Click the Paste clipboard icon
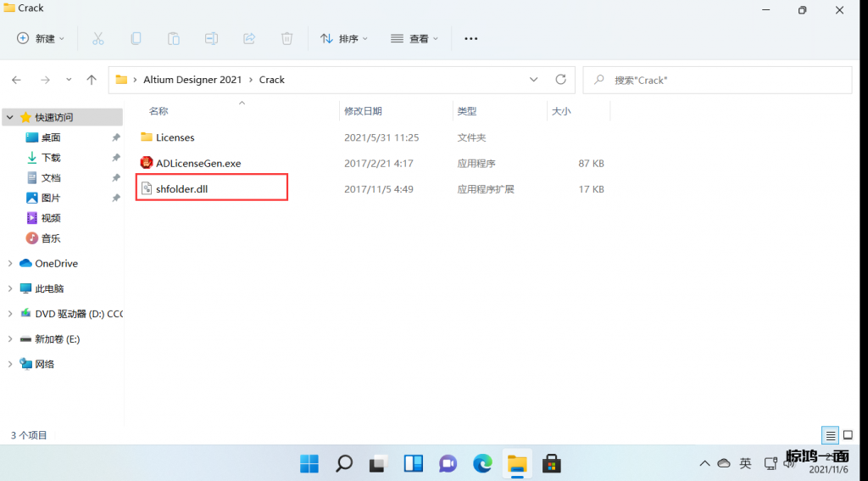This screenshot has height=481, width=868. point(173,38)
